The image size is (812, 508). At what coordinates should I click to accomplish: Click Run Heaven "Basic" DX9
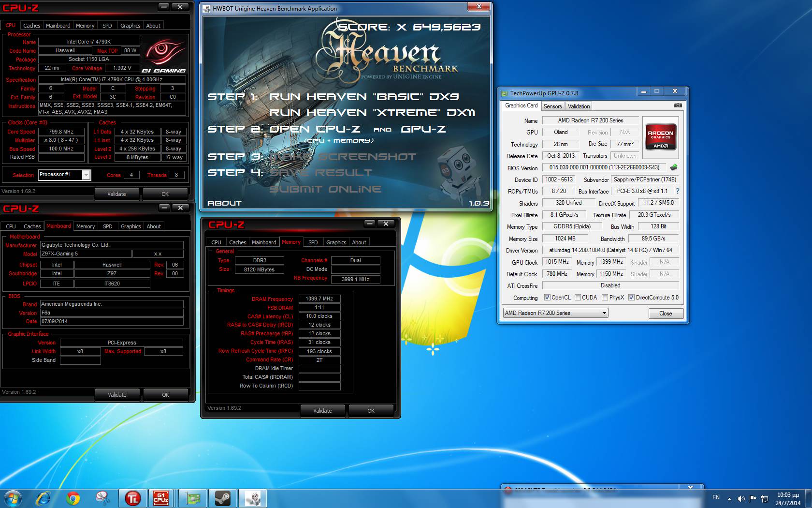pos(364,97)
